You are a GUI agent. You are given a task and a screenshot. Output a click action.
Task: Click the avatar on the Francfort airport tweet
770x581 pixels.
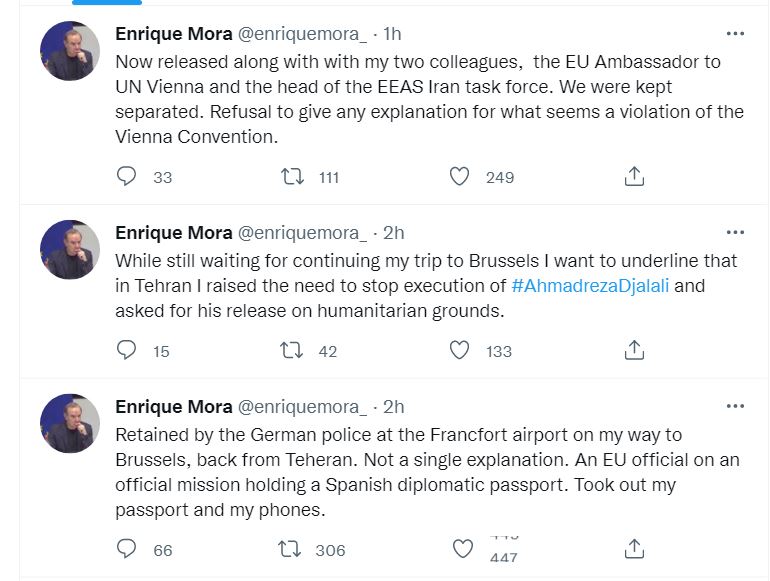point(70,423)
